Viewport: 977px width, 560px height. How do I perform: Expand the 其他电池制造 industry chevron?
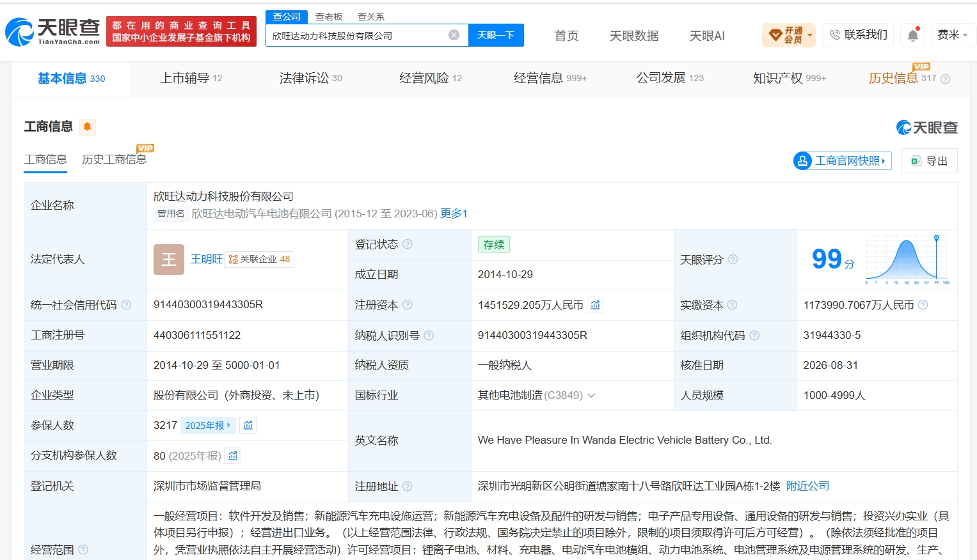pyautogui.click(x=591, y=396)
